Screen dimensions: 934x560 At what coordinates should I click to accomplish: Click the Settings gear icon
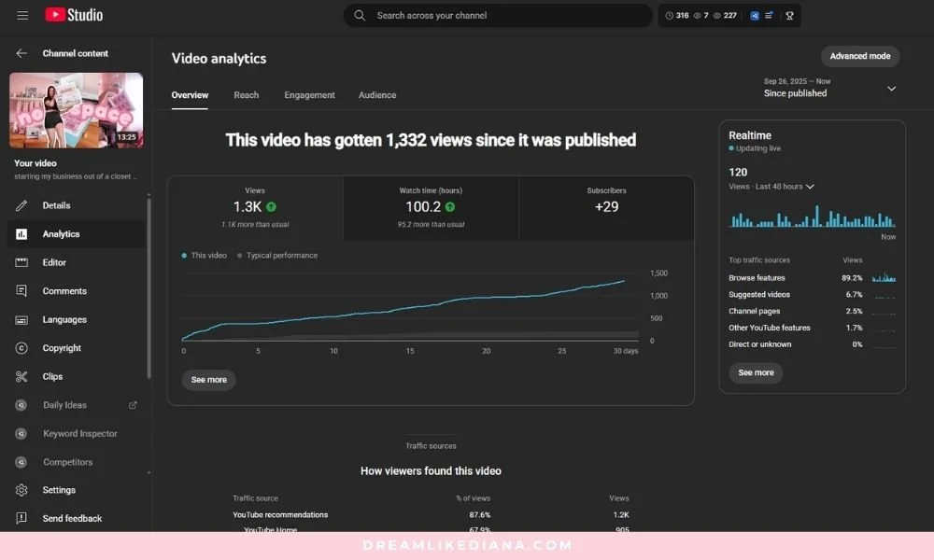click(x=21, y=490)
